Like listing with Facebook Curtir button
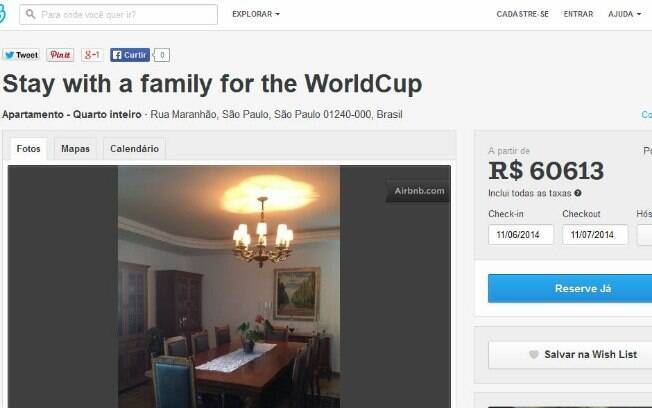Viewport: 652px width, 408px height. click(x=130, y=55)
